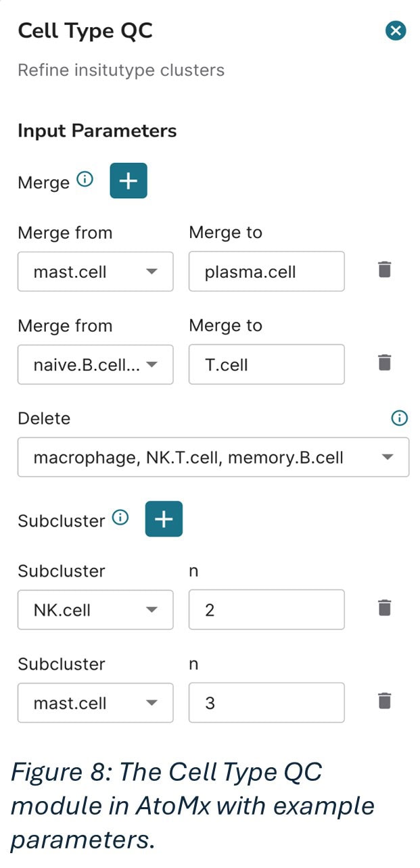Screen dimensions: 420x868
Task: Add a new Subcluster row
Action: (x=164, y=519)
